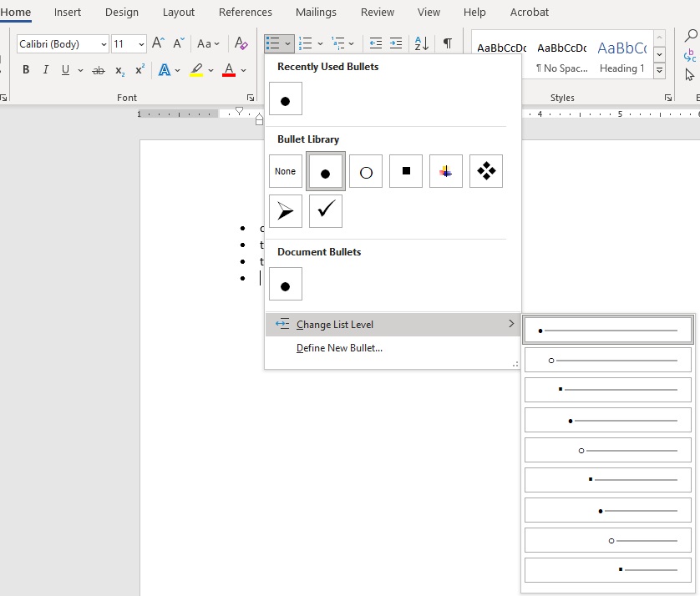The width and height of the screenshot is (700, 596).
Task: Open the Font Name dropdown
Action: click(x=104, y=43)
